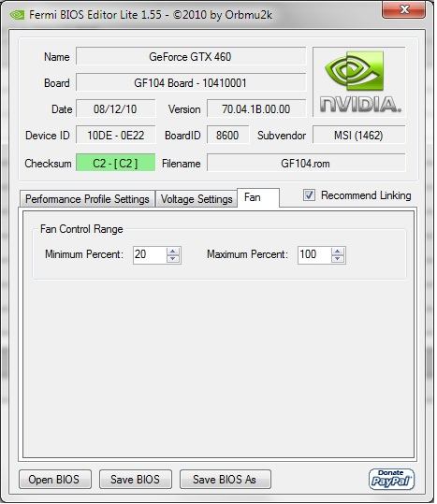Click the green NVIDIA title bar icon
This screenshot has height=504, width=437.
17,15
